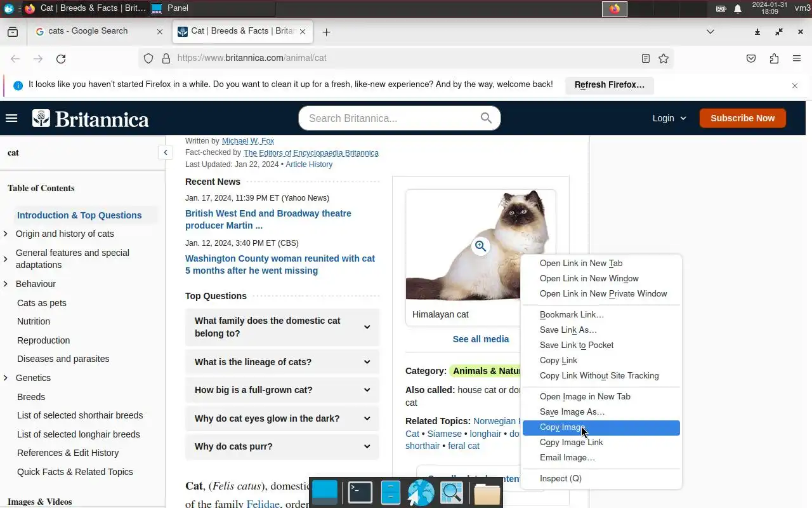Open the web browser globe dock icon
This screenshot has height=508, width=812.
click(421, 493)
